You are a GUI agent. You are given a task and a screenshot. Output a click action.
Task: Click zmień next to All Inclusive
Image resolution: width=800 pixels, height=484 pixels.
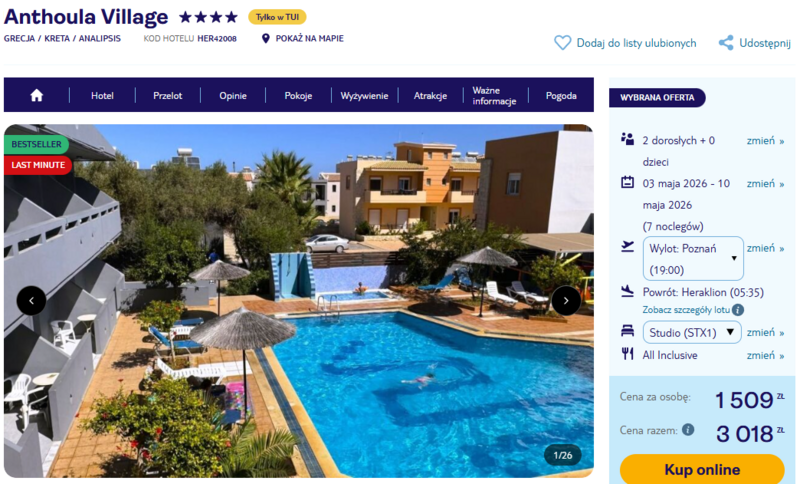[765, 355]
